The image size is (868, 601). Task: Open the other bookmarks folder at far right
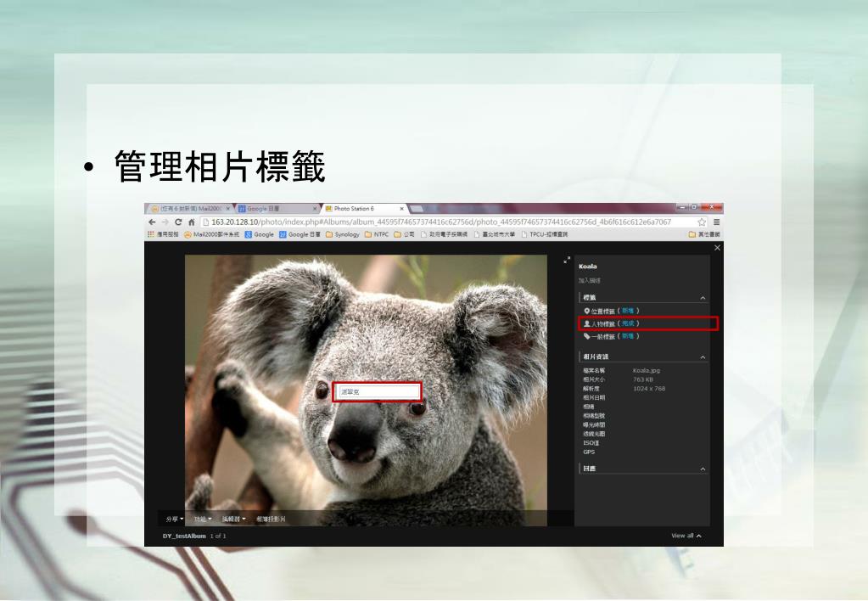704,234
